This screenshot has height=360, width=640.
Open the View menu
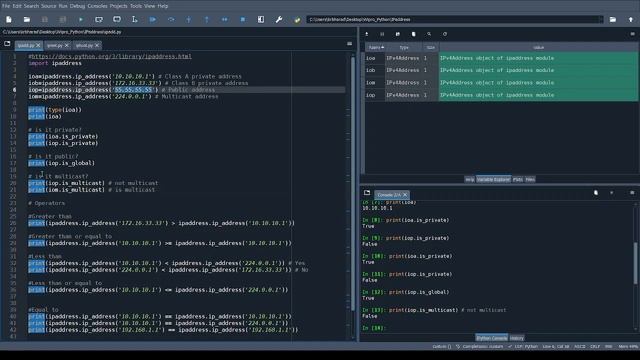click(150, 6)
